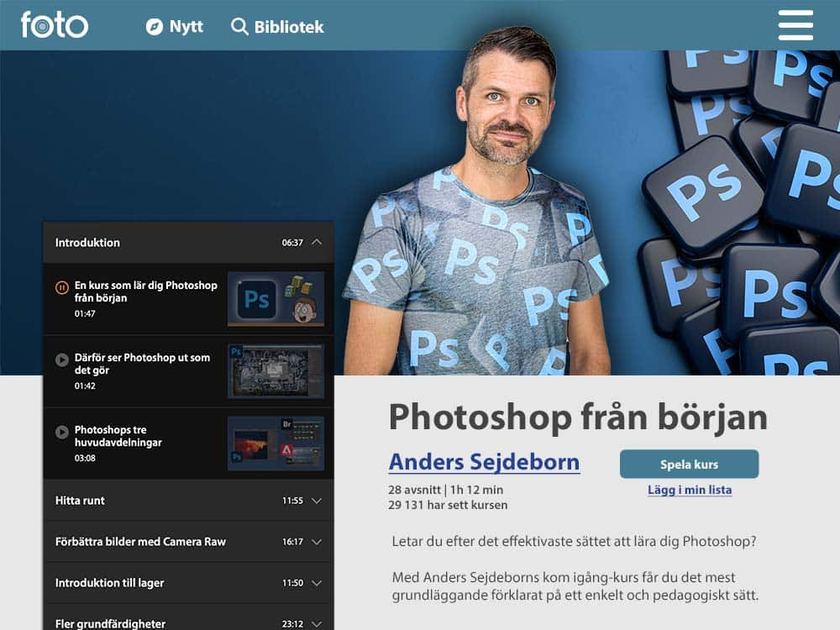This screenshot has width=840, height=630.
Task: Open thumbnail for Därför ser Photoshop ut
Action: (276, 371)
